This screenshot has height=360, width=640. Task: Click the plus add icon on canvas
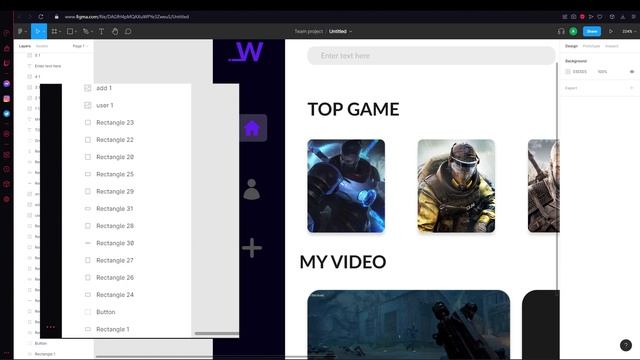tap(252, 248)
